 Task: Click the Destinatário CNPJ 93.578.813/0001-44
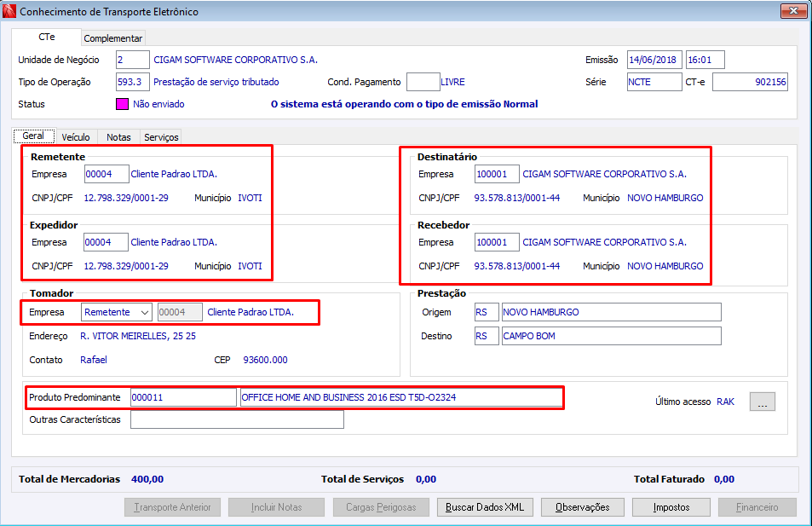[x=517, y=198]
